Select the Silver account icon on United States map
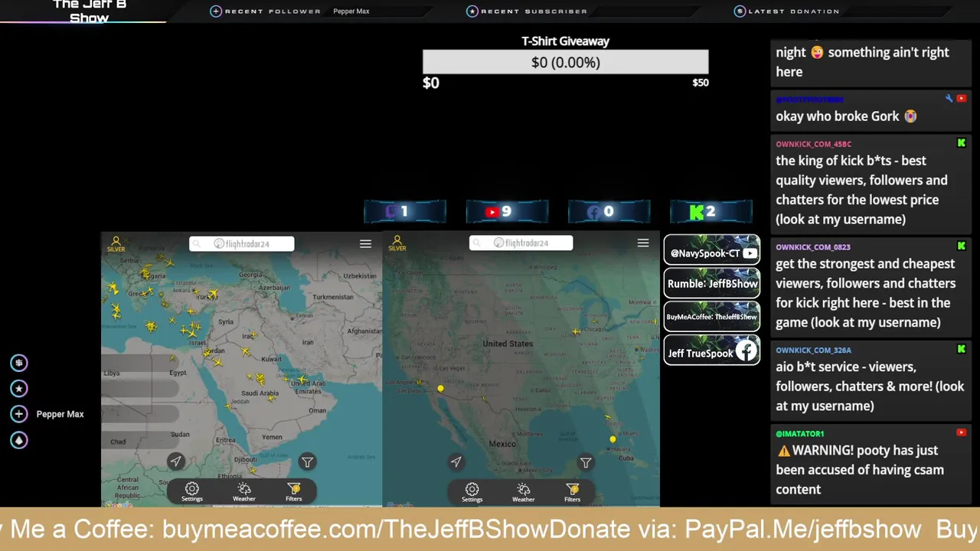 coord(397,243)
